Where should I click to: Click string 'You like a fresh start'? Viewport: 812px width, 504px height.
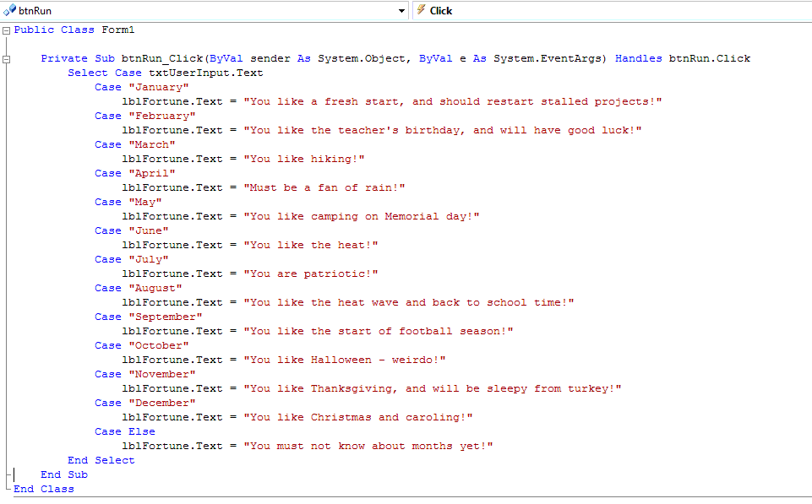click(453, 102)
